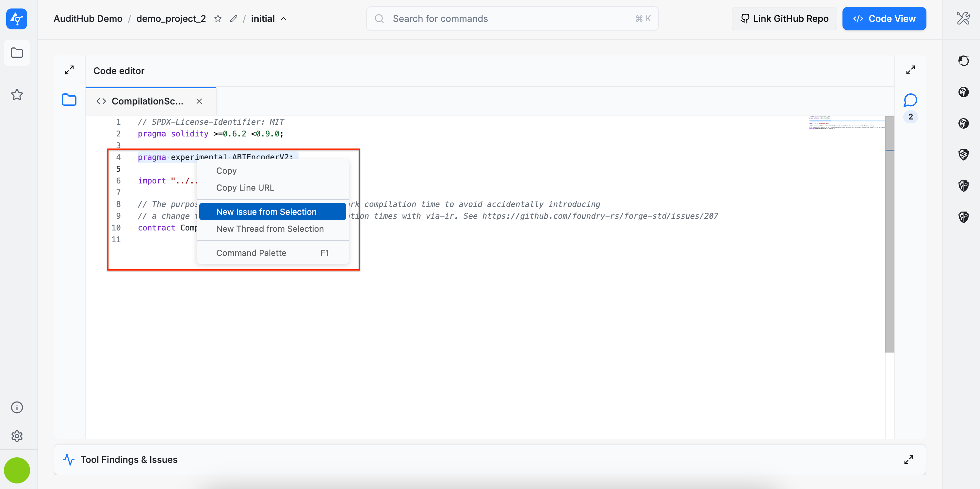This screenshot has height=489, width=980.
Task: Open the folder icon in left sidebar
Action: pyautogui.click(x=17, y=53)
